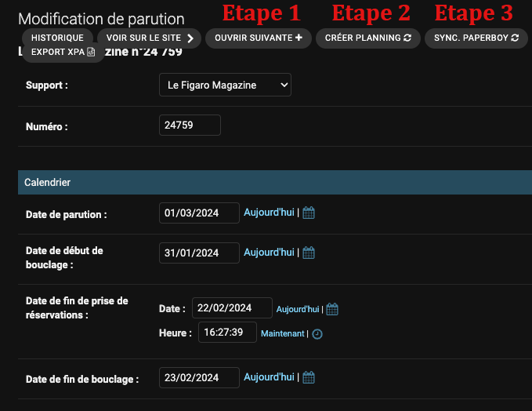Open calendar picker for fin de prise de réservations

[x=332, y=309]
